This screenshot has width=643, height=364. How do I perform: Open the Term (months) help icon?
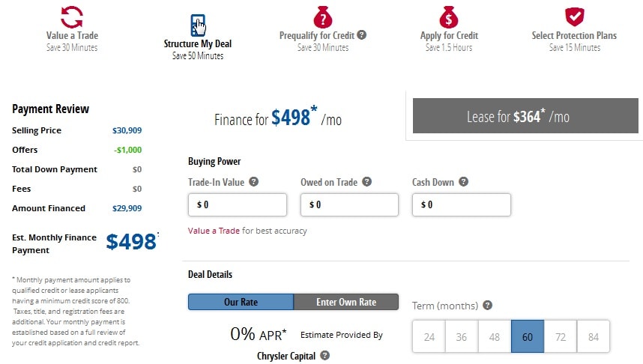[x=487, y=306]
